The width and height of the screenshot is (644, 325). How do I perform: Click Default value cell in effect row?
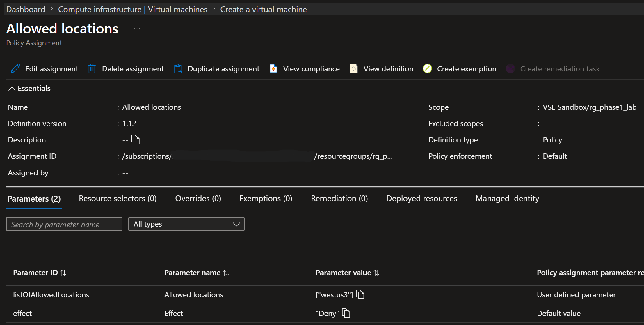pos(559,313)
